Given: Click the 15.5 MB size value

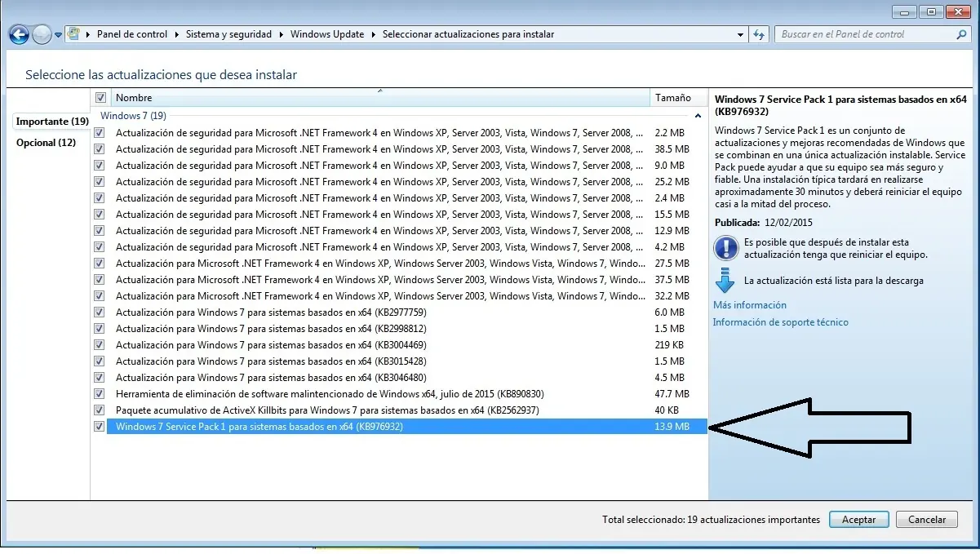Looking at the screenshot, I should click(x=672, y=214).
